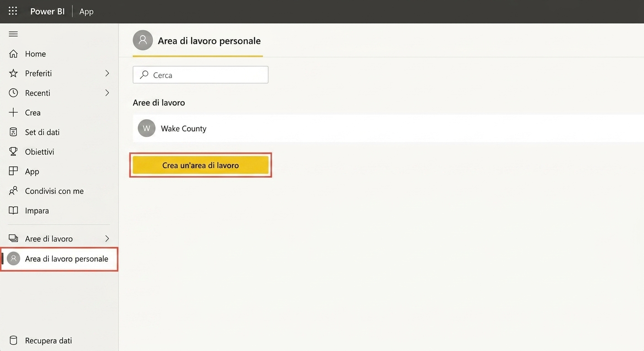Click the App label in the top bar
Viewport: 644px width, 351px height.
[x=86, y=11]
